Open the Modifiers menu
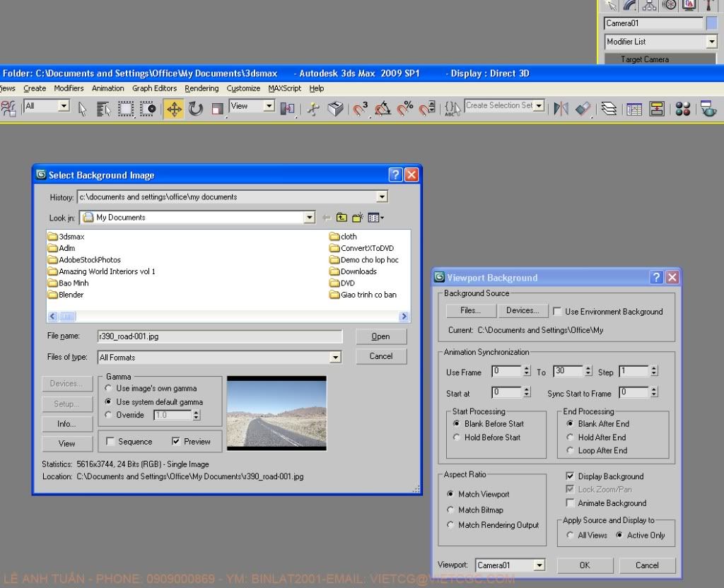Viewport: 724px width, 588px height. pos(69,88)
